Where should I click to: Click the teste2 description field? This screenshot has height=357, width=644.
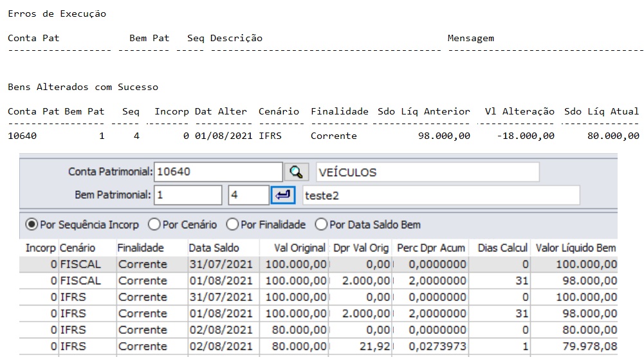[441, 196]
